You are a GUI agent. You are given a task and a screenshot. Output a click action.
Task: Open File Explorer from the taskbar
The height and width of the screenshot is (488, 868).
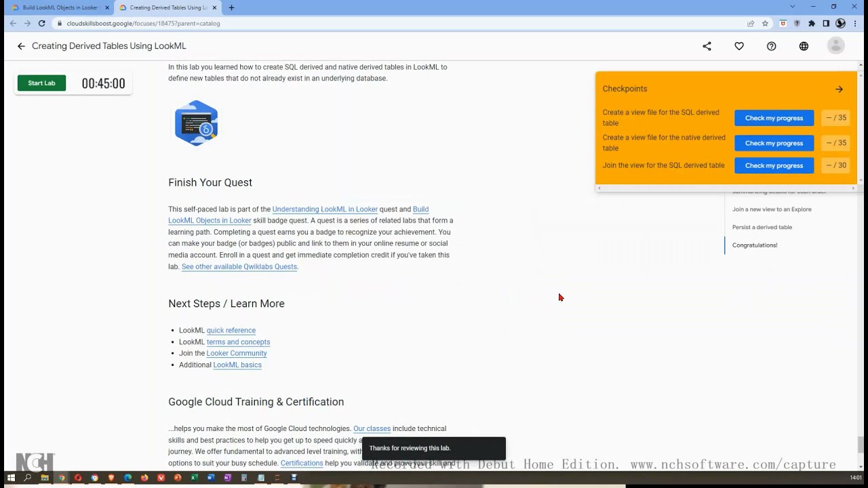tap(45, 478)
